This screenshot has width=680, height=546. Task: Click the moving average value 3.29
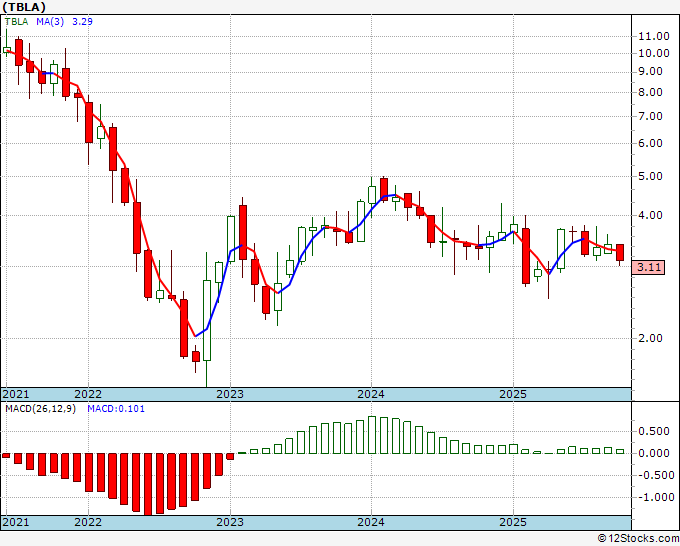pos(82,22)
